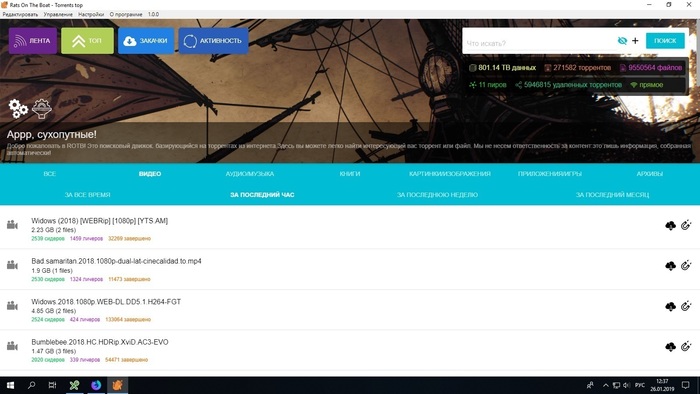700x394 pixels.
Task: Click the plus icon in search bar
Action: pyautogui.click(x=635, y=41)
